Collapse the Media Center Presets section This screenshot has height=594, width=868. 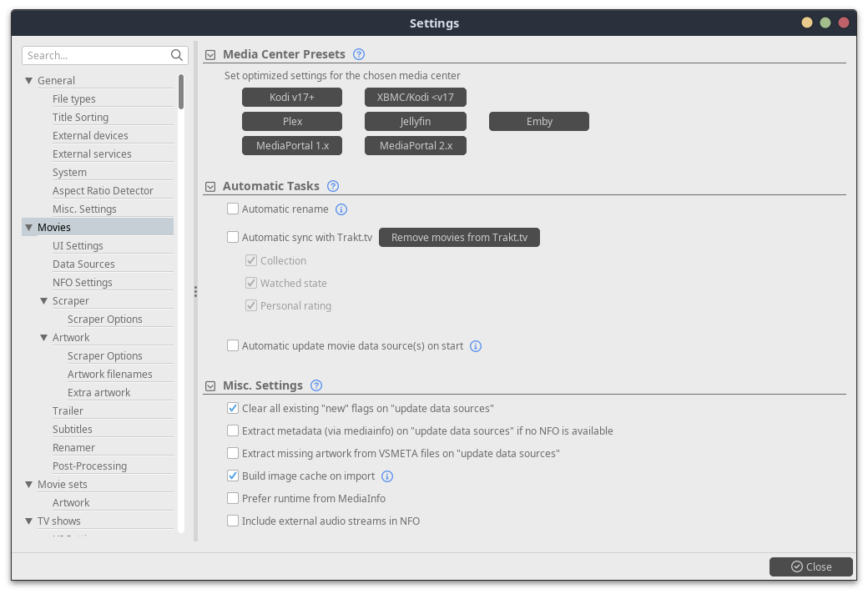click(210, 55)
